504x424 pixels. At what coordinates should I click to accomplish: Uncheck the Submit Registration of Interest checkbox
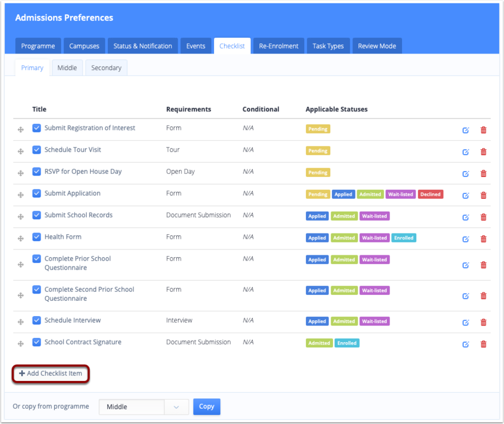pyautogui.click(x=37, y=128)
